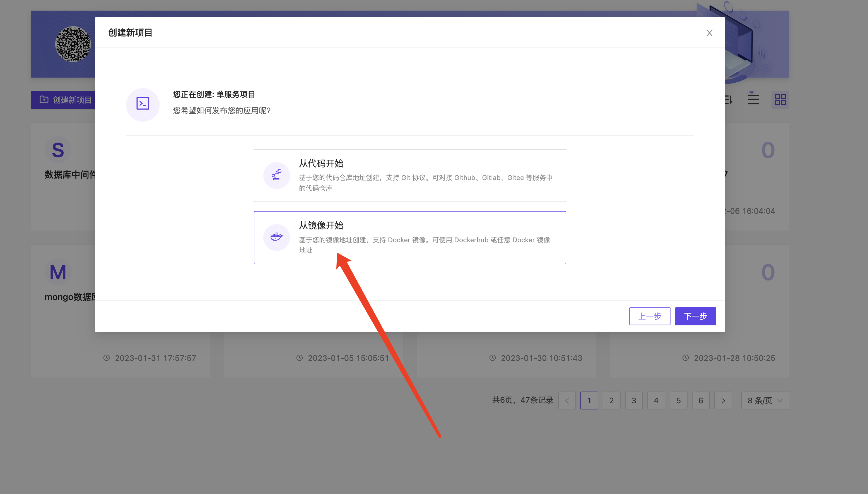Click the M avatar of mongo project

pos(58,272)
